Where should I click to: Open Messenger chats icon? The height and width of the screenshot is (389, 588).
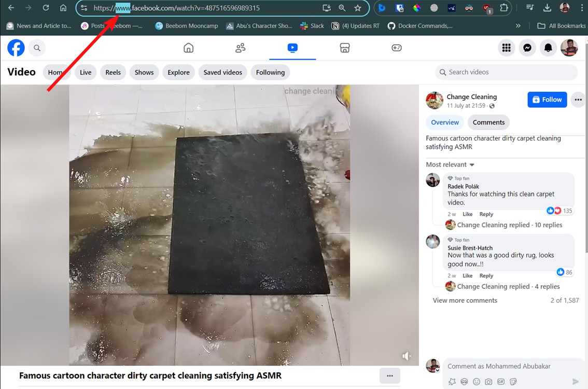point(527,48)
